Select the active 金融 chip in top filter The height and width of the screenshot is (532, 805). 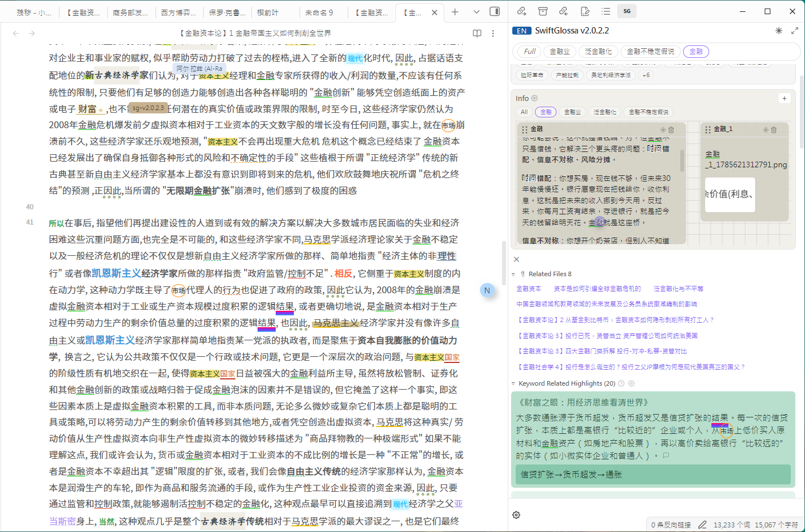click(696, 51)
